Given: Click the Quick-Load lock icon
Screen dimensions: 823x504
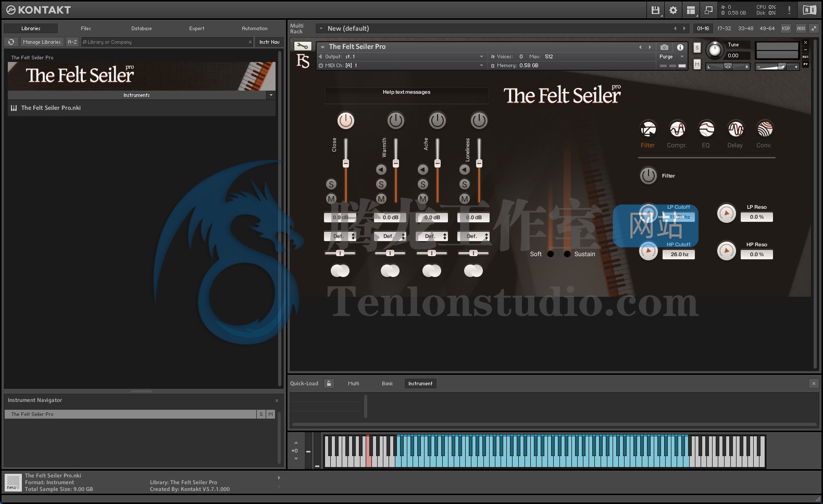Looking at the screenshot, I should [329, 384].
